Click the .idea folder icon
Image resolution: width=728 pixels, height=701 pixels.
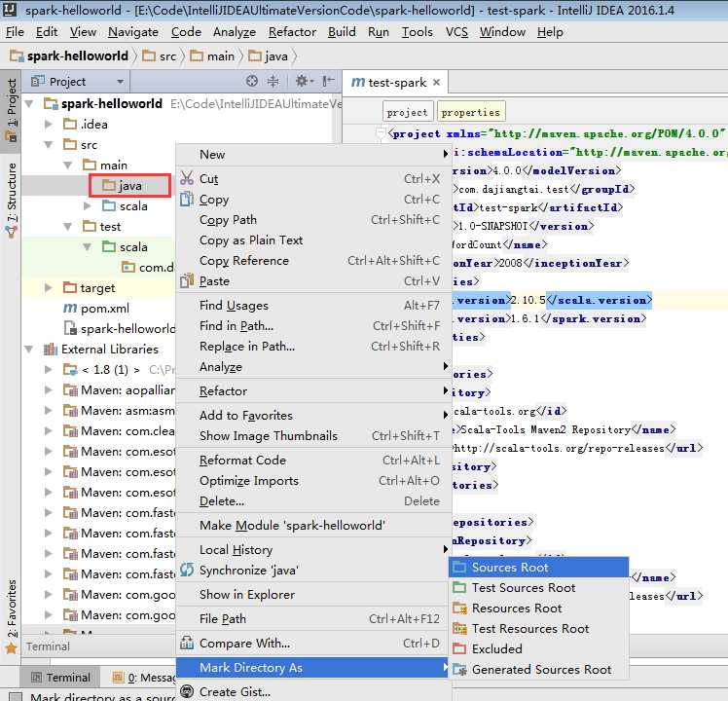pyautogui.click(x=70, y=124)
